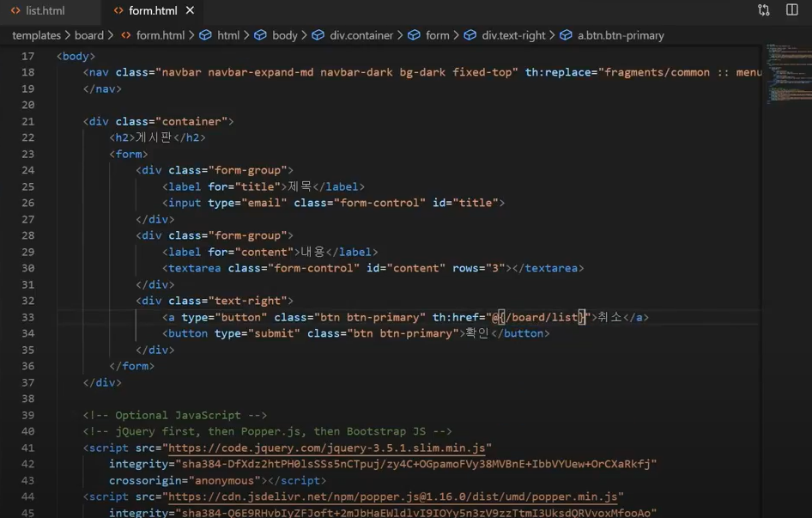Click the html file icon in form.html tab
Image resolution: width=812 pixels, height=518 pixels.
point(118,10)
